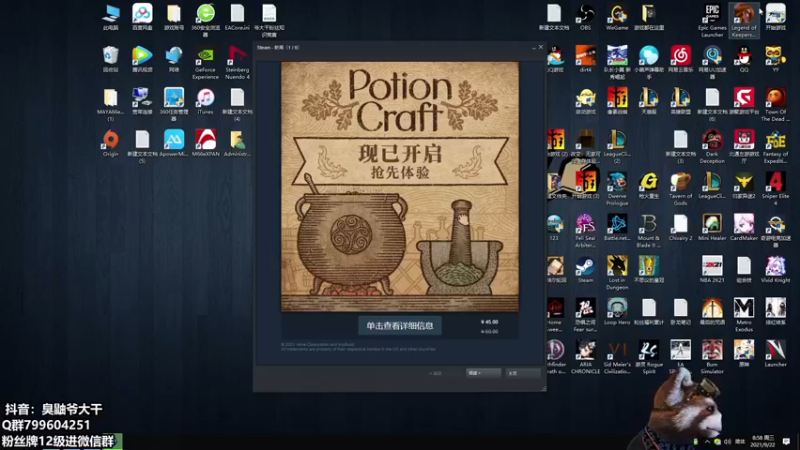
Task: Click the Close button at the Steam news bottom
Action: (522, 373)
